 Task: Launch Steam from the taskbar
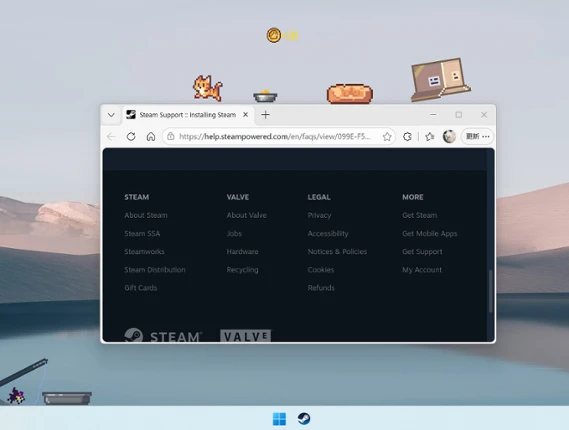click(304, 418)
